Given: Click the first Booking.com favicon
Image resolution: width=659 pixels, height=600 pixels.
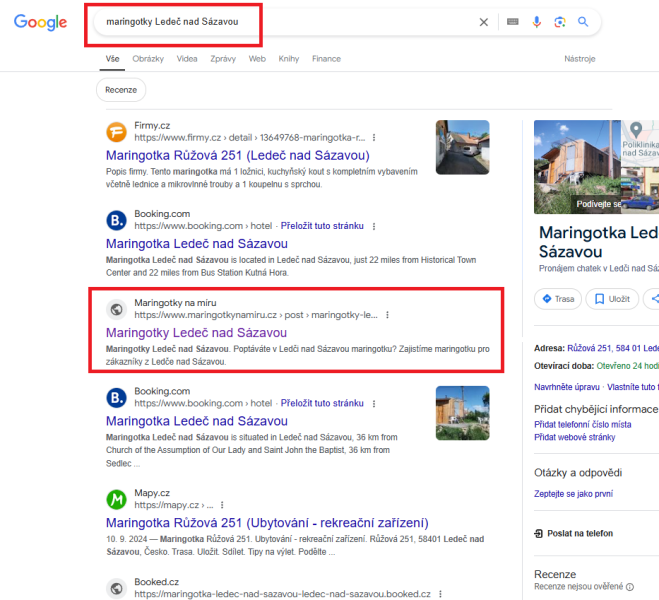Looking at the screenshot, I should (116, 220).
